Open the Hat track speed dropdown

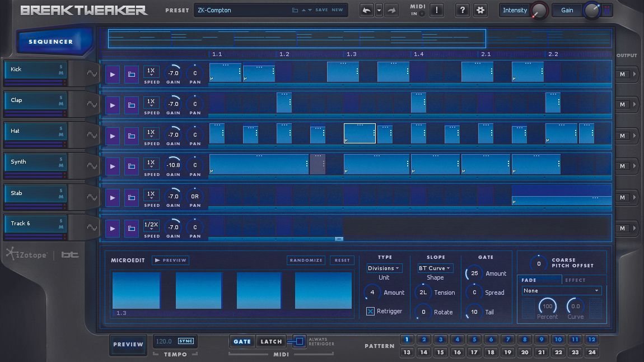[151, 133]
